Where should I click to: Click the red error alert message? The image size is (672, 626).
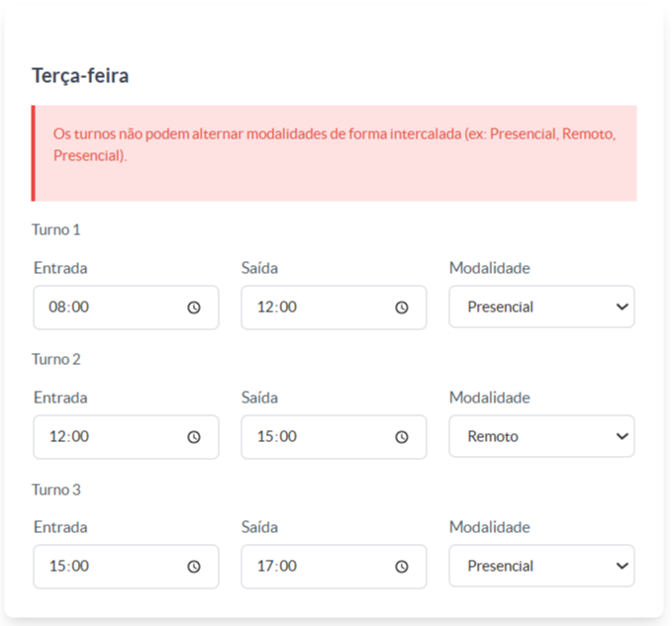click(334, 153)
